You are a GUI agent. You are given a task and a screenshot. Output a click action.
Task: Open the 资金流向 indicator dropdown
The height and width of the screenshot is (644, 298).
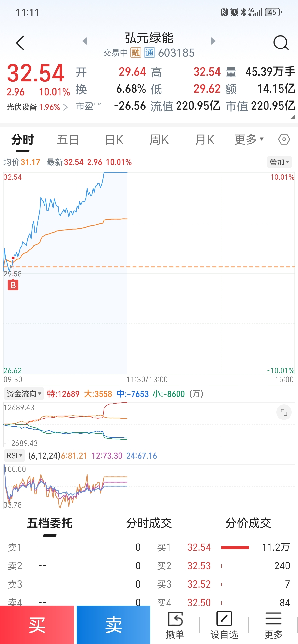tap(24, 394)
